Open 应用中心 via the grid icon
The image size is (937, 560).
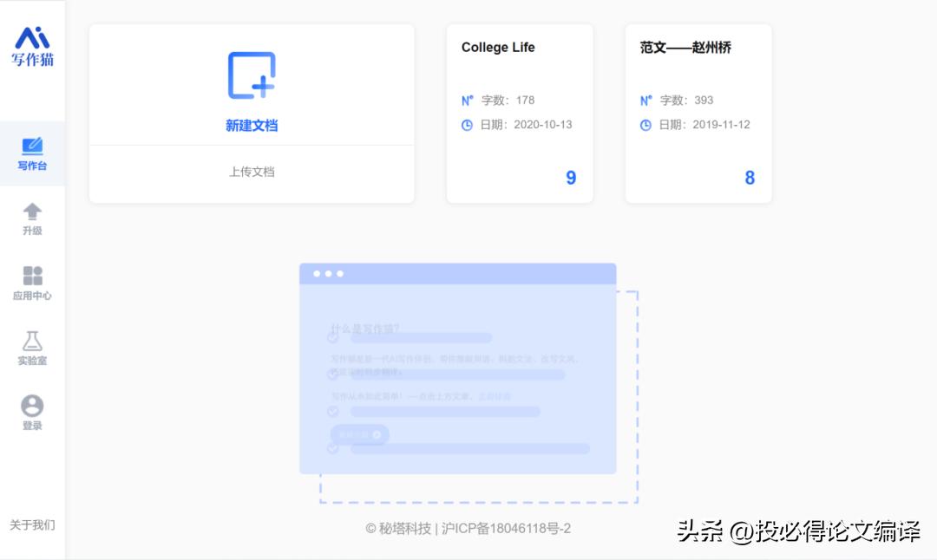point(32,273)
